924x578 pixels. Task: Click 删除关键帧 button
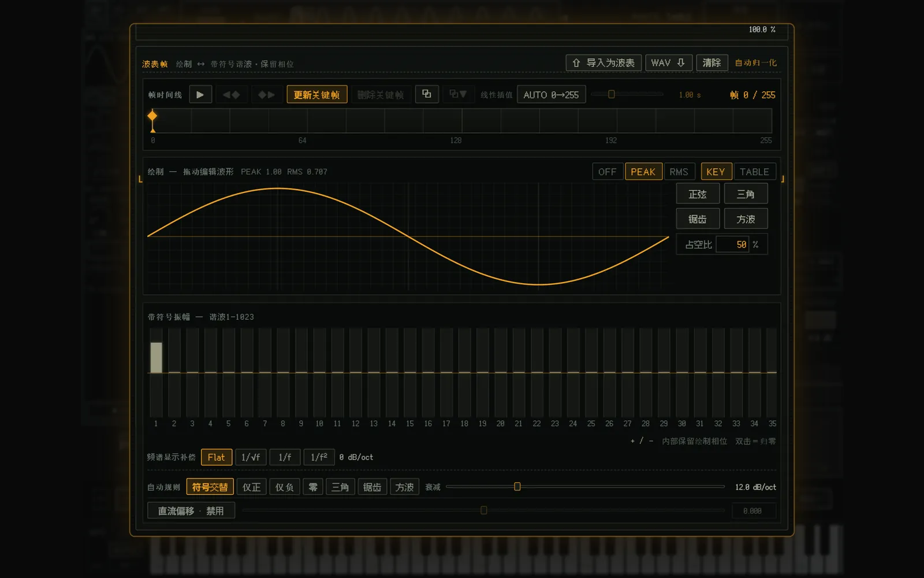point(381,95)
